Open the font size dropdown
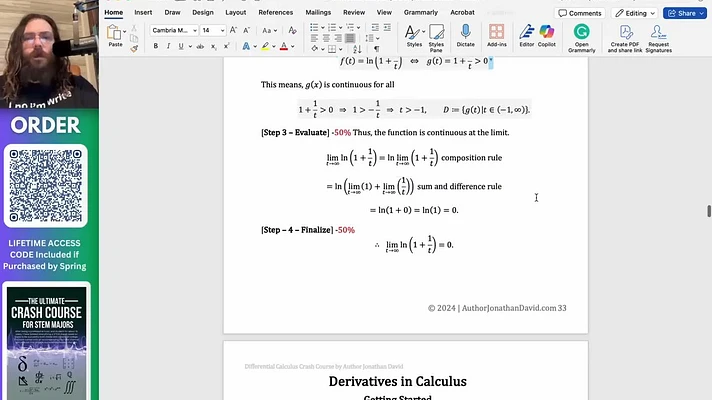The width and height of the screenshot is (712, 400). 222,30
